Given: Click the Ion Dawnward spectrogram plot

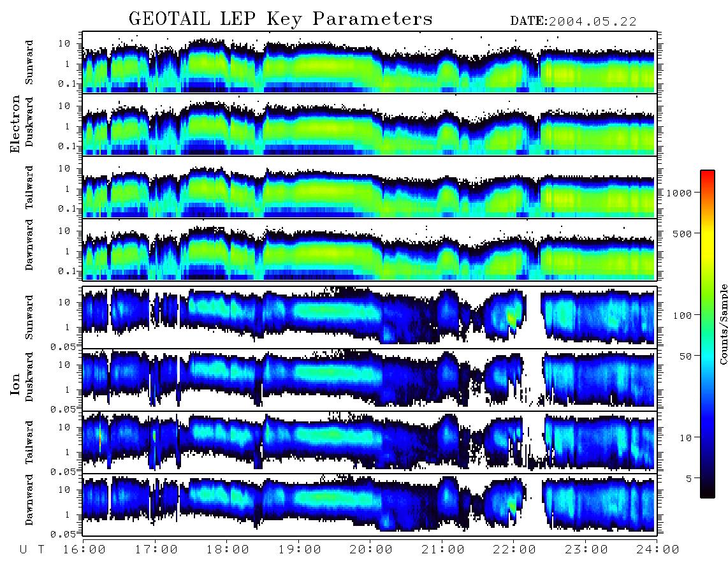Looking at the screenshot, I should (x=370, y=505).
